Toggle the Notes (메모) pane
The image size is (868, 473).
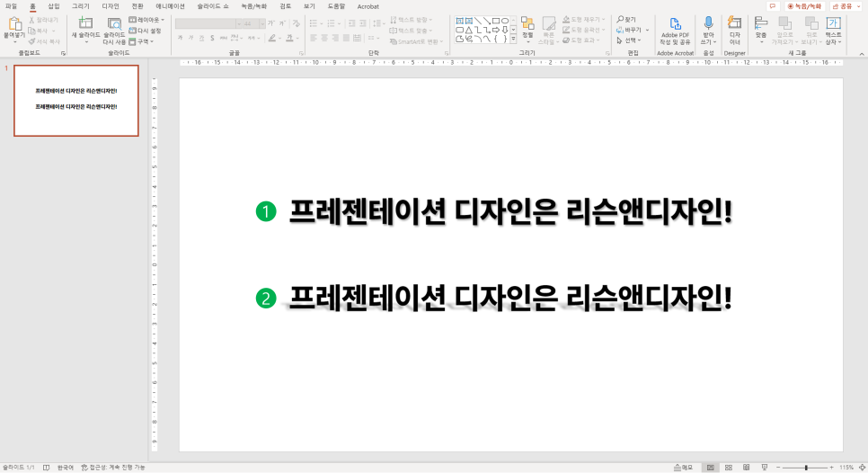pyautogui.click(x=683, y=468)
